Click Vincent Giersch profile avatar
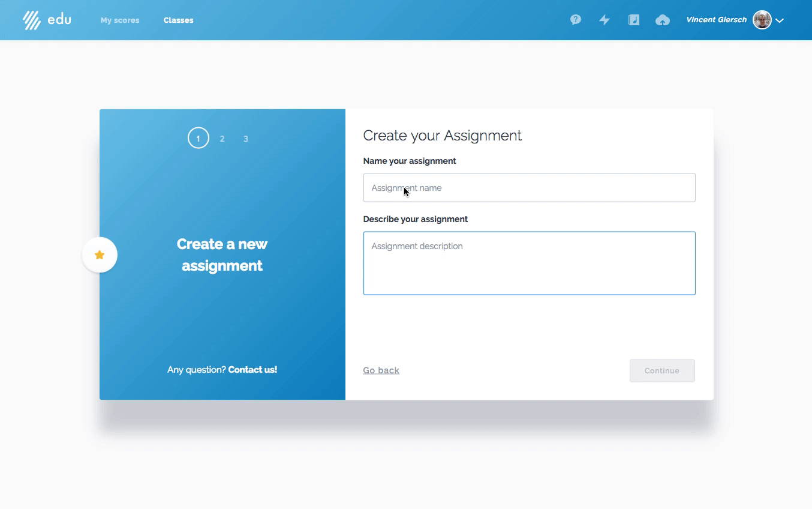The image size is (812, 509). click(x=762, y=20)
